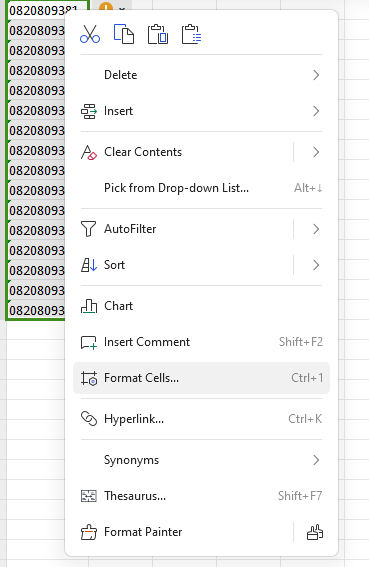Select Thesaurus menu entry
Screen dimensions: 369x567
(x=201, y=496)
